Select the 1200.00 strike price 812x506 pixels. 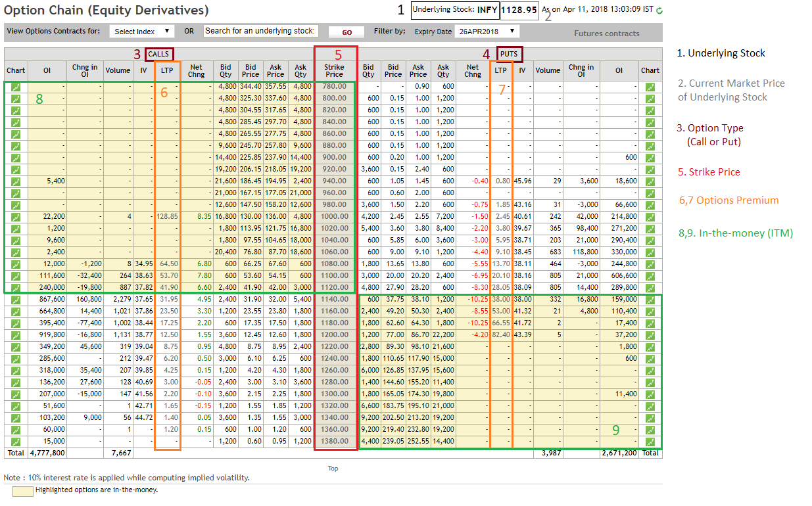(335, 335)
